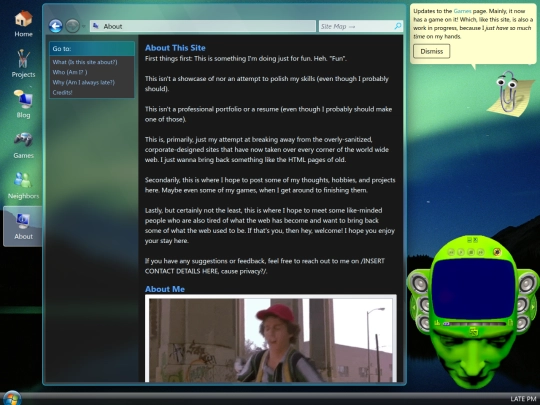The width and height of the screenshot is (540, 405).
Task: Click the 'About Me' heading
Action: pyautogui.click(x=165, y=289)
